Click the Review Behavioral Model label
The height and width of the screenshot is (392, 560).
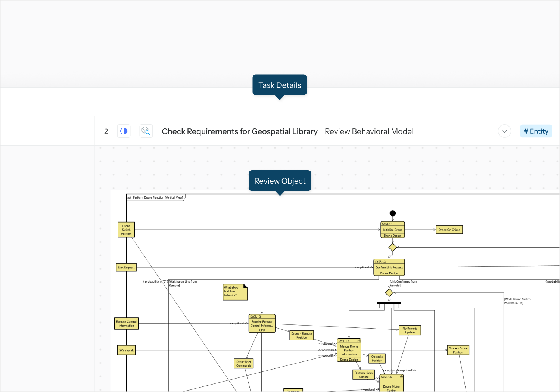click(x=369, y=131)
